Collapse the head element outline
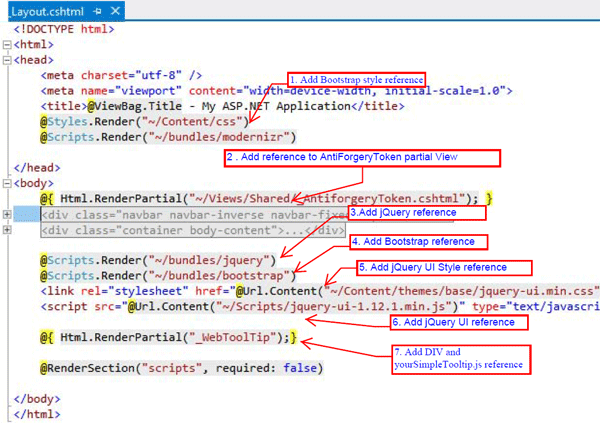The height and width of the screenshot is (423, 600). click(x=7, y=60)
